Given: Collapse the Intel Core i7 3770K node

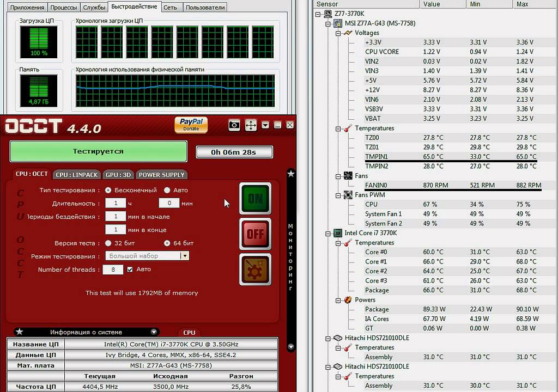Looking at the screenshot, I should pos(328,233).
